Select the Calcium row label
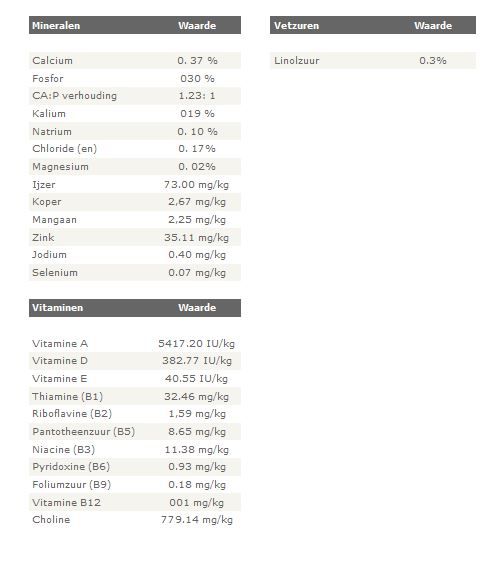 tap(53, 61)
